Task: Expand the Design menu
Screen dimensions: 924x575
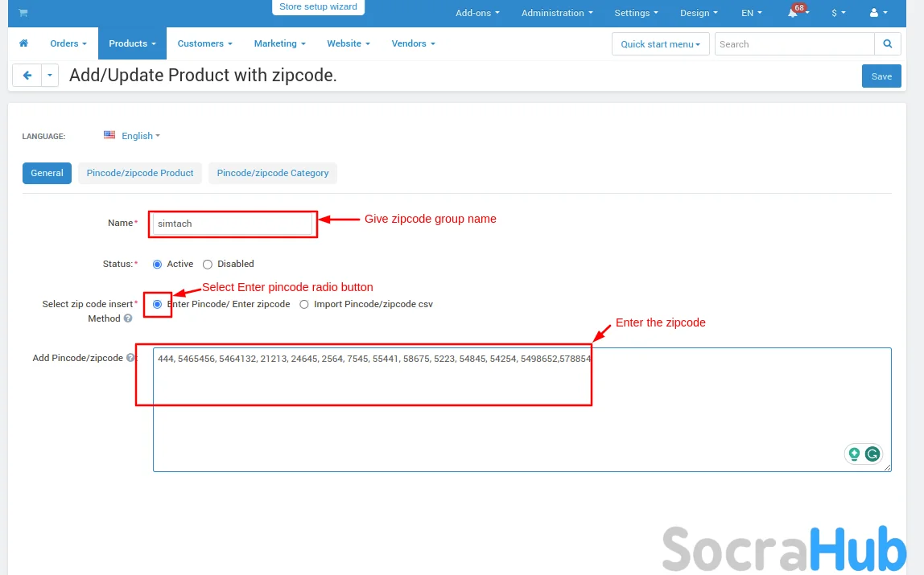Action: point(699,13)
